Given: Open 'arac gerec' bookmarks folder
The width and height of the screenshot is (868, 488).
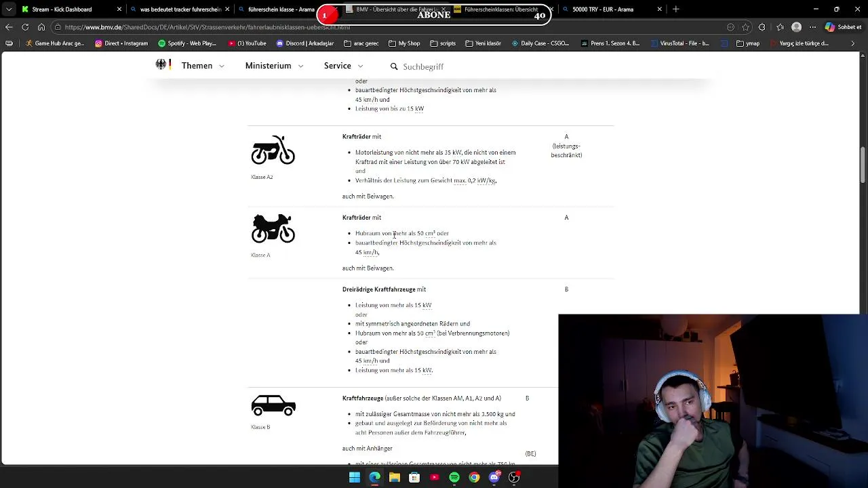Looking at the screenshot, I should pos(361,43).
